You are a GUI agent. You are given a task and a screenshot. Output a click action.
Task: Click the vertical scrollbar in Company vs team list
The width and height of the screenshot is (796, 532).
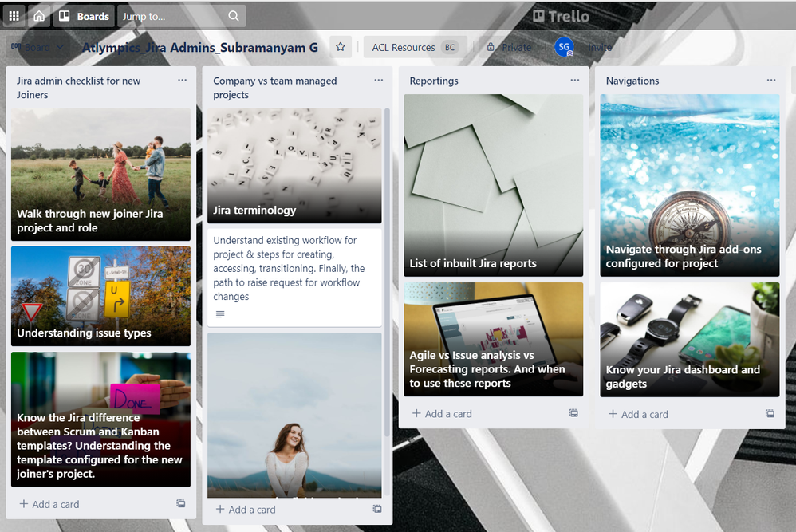coord(387,272)
